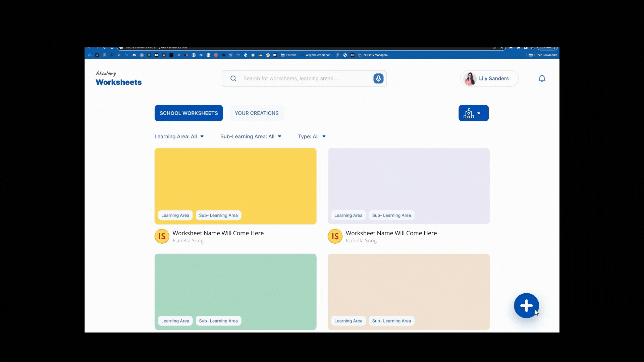Click IS avatar of first worksheet

[162, 236]
